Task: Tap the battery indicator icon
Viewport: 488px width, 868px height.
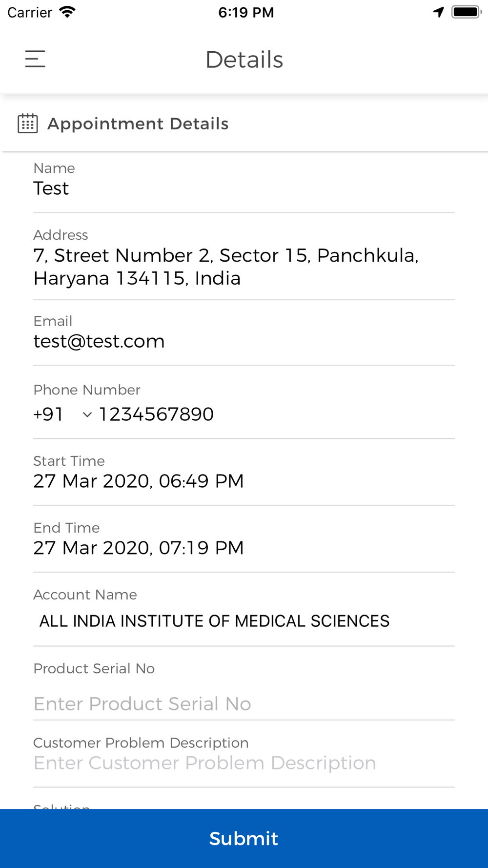Action: (467, 12)
